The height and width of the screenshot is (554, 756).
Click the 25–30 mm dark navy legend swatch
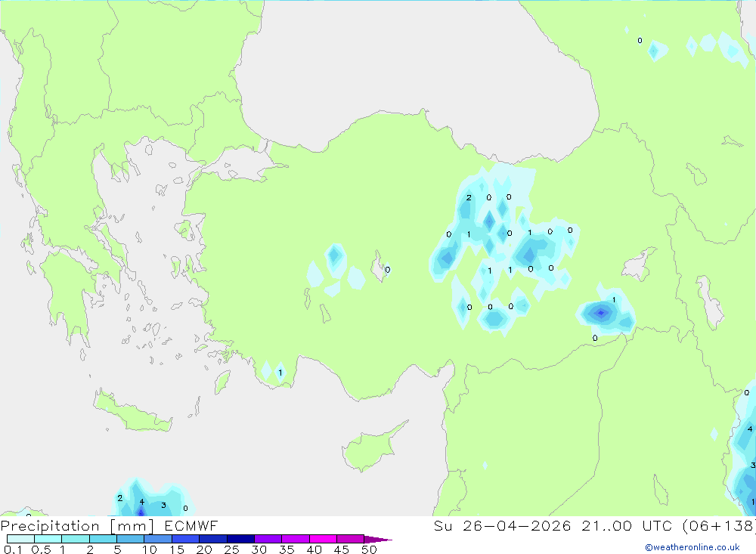click(x=240, y=539)
